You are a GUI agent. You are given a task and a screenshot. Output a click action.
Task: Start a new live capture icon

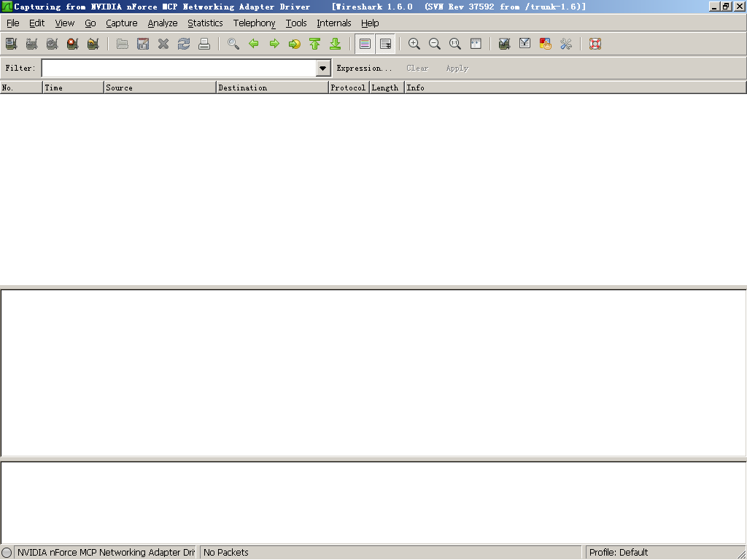pos(53,44)
